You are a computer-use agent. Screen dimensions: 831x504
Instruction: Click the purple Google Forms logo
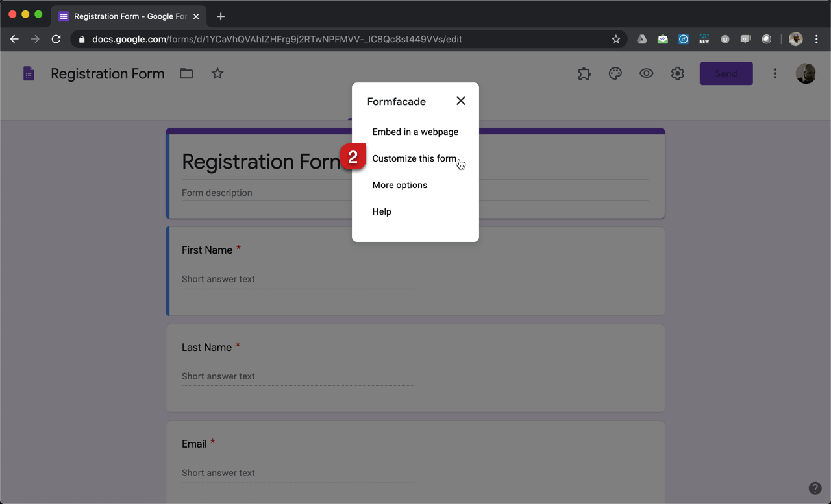pos(29,73)
